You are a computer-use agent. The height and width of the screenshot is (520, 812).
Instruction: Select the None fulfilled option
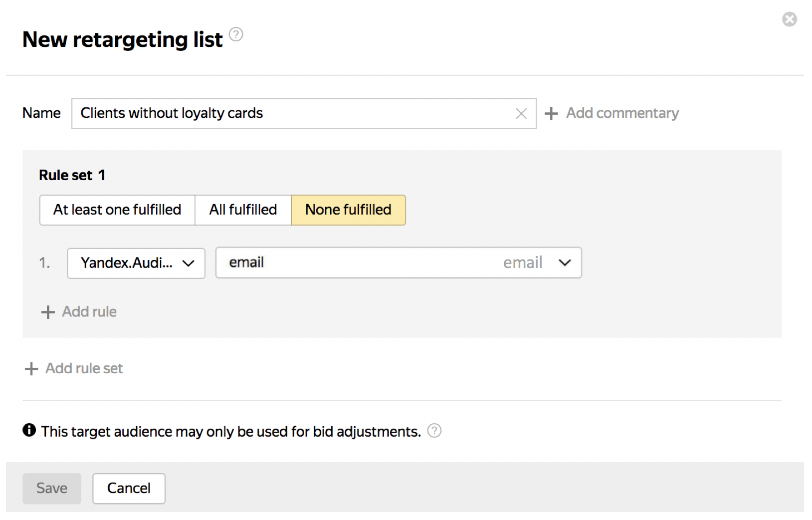pos(348,210)
